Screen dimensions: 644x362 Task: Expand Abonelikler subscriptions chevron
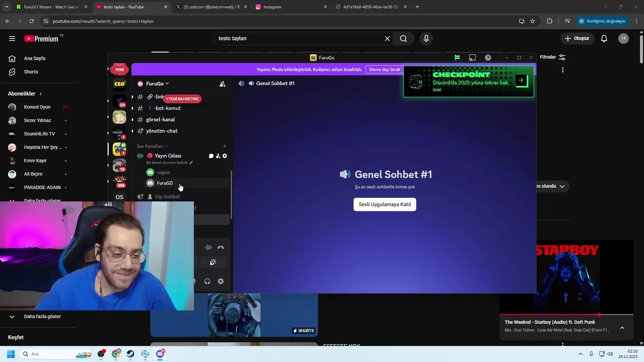(x=41, y=94)
